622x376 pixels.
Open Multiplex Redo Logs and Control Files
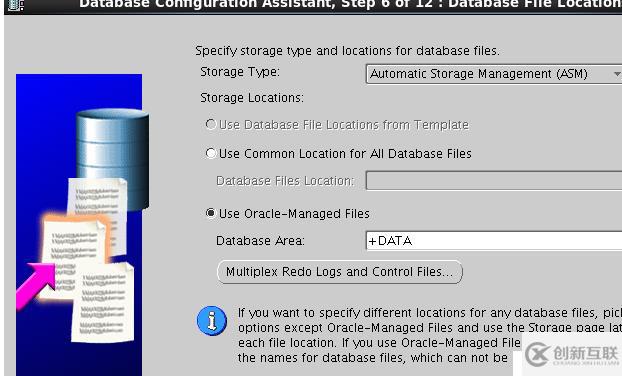click(x=340, y=272)
